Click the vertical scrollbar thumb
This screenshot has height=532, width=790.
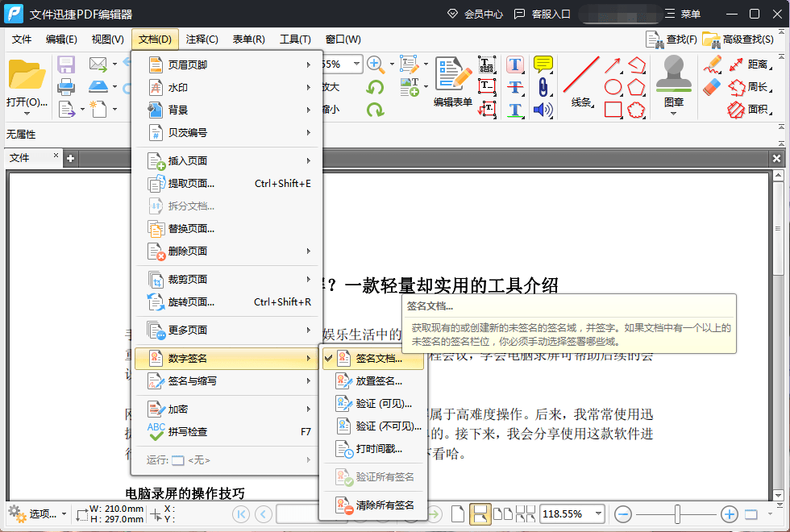coord(778,227)
